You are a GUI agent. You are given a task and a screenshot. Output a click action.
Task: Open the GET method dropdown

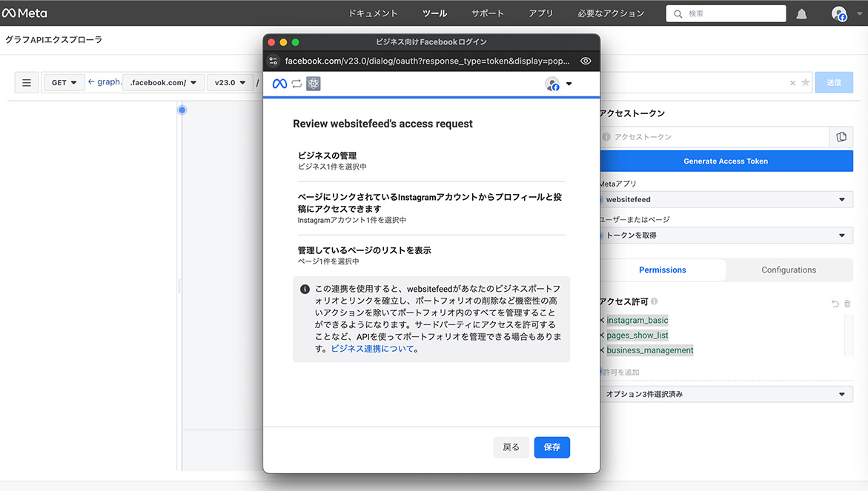pyautogui.click(x=64, y=83)
